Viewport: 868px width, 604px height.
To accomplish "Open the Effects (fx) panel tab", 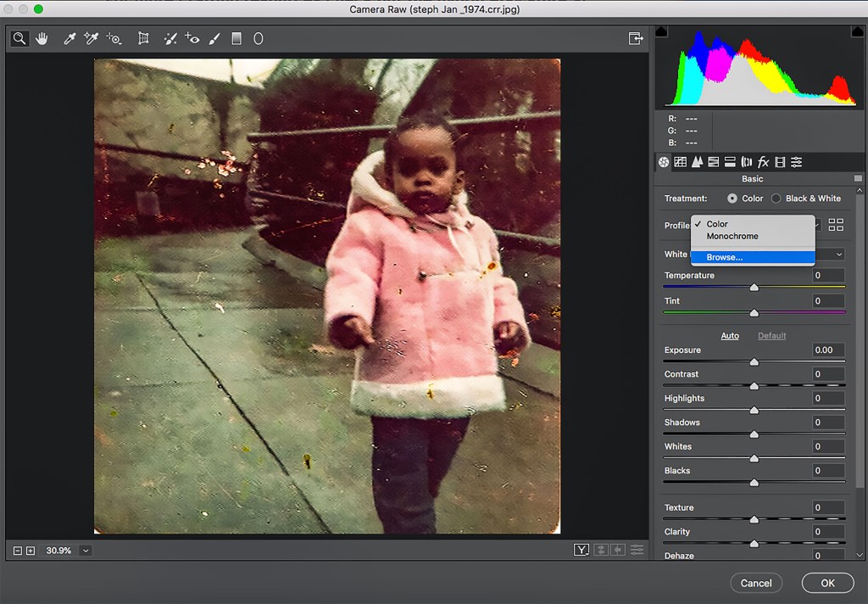I will [x=763, y=162].
